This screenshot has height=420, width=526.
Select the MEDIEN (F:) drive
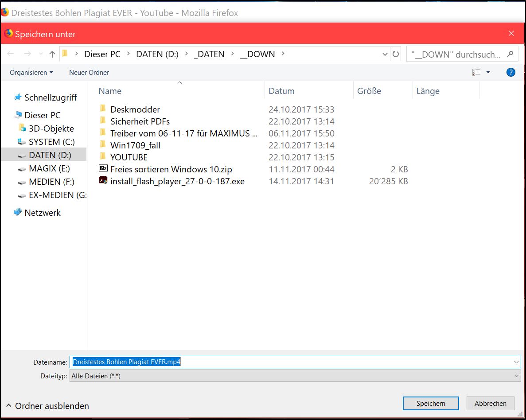click(x=51, y=182)
